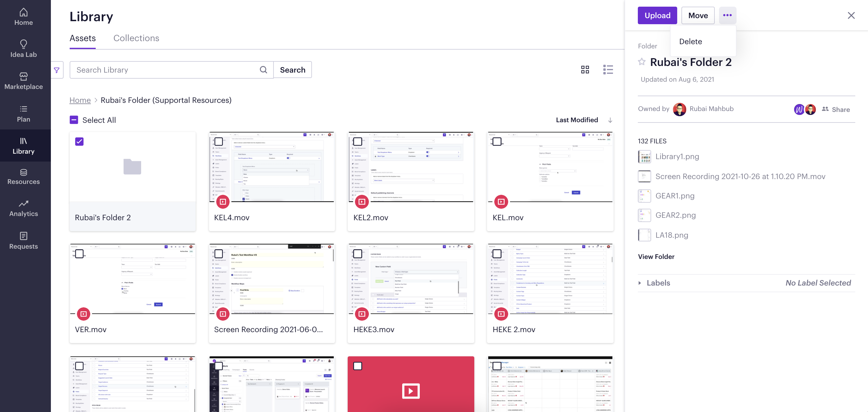Screen dimensions: 868x412
Task: Click the video badge on KEL.mov
Action: (x=501, y=202)
